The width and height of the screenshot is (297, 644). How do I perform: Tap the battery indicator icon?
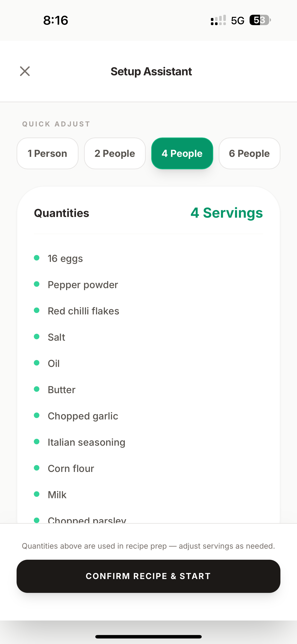[x=260, y=20]
